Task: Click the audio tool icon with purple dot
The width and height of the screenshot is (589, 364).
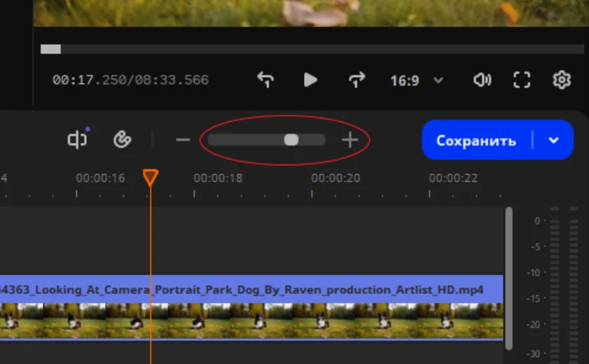Action: click(78, 139)
